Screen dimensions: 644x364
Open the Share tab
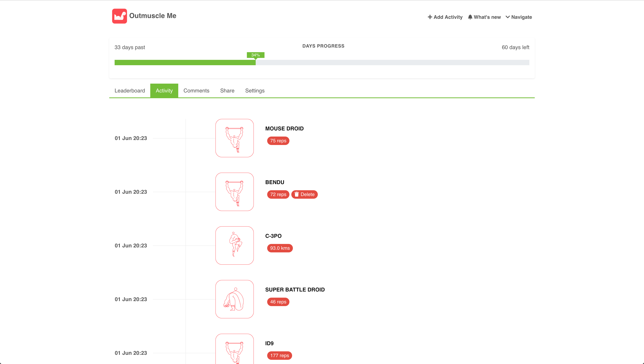pos(227,91)
